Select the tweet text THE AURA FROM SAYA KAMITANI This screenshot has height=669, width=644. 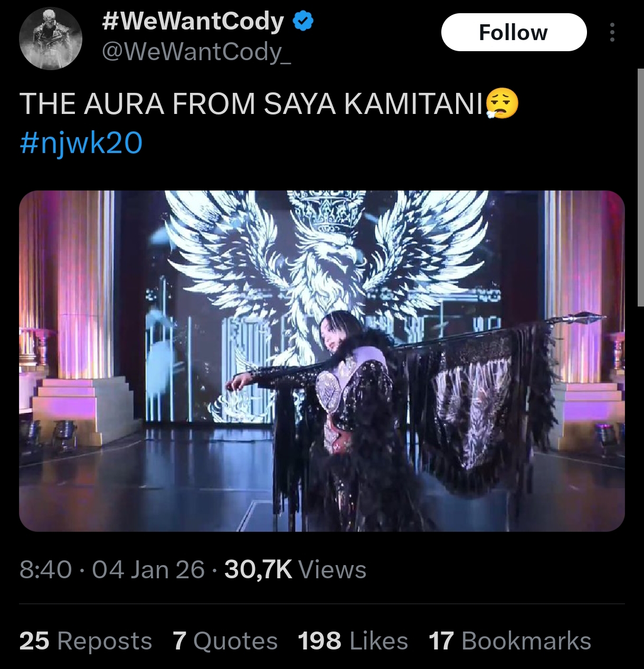251,103
